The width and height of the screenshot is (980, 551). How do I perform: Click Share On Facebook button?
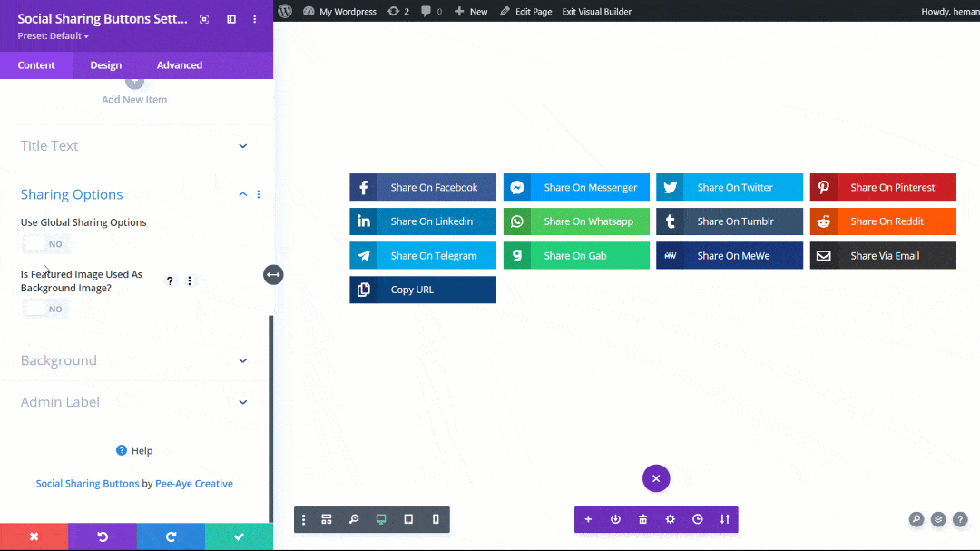[423, 187]
